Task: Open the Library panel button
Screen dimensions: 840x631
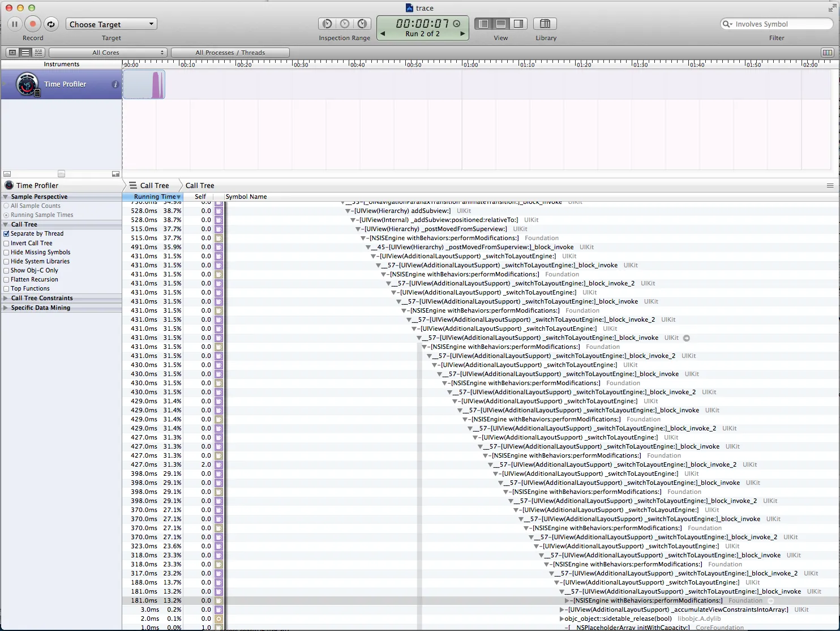Action: pos(545,24)
